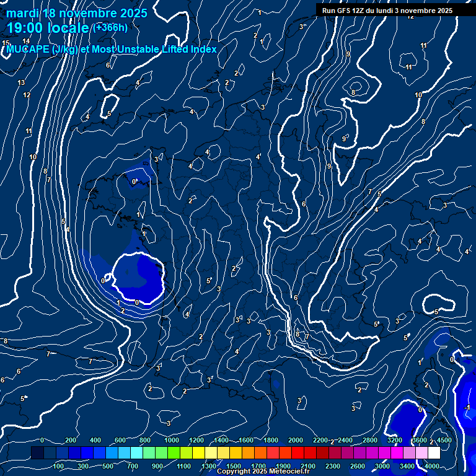476x476 pixels.
Task: Click the legend swatch for 300–400 J/kg
Action: (87, 452)
